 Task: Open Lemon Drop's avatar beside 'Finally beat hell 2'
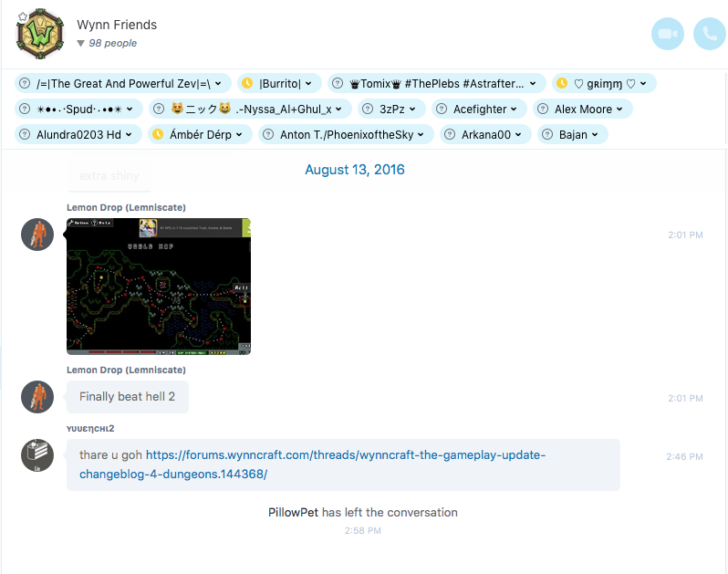[x=37, y=397]
